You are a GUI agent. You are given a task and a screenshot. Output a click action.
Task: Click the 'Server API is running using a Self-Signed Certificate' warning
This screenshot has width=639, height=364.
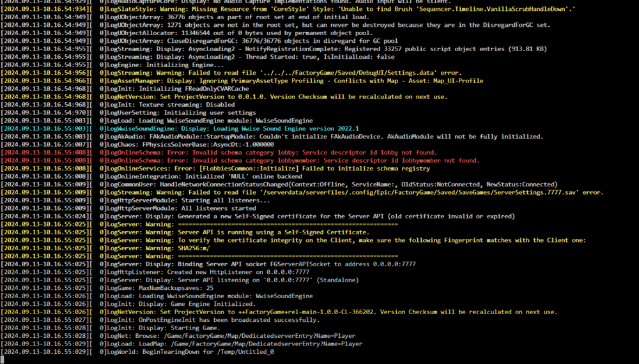[185, 232]
